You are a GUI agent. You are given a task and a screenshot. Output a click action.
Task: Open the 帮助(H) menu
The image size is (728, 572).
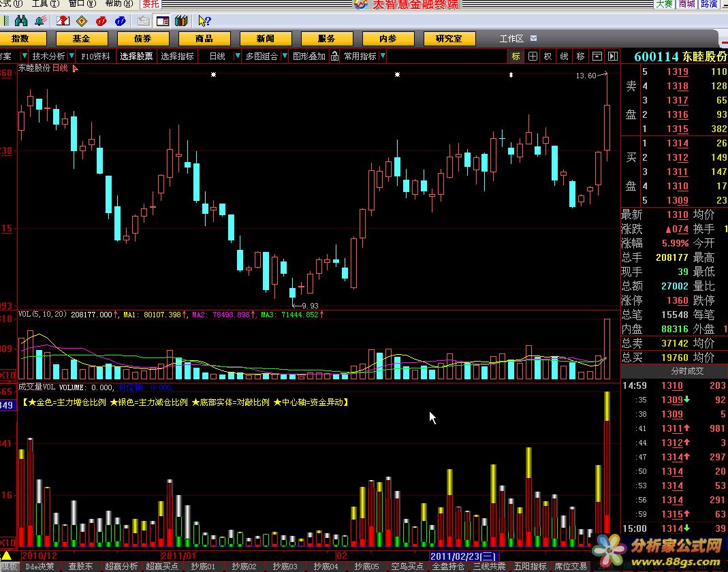click(x=119, y=3)
